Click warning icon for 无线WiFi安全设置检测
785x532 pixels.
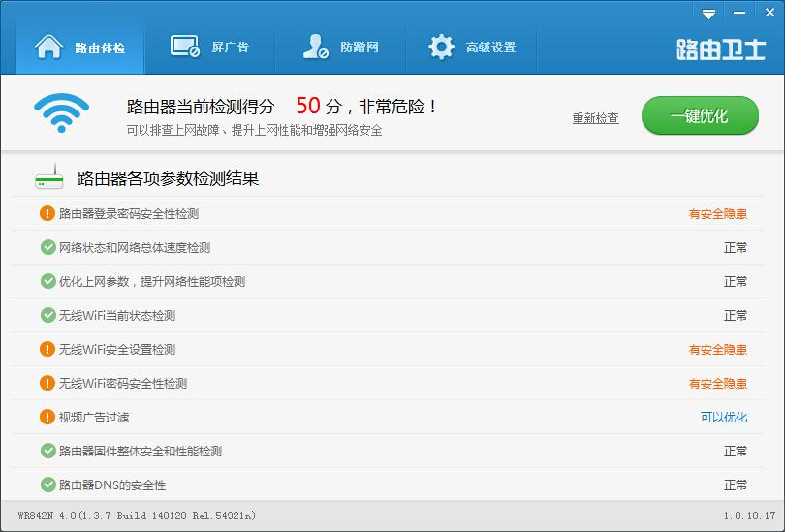point(47,349)
